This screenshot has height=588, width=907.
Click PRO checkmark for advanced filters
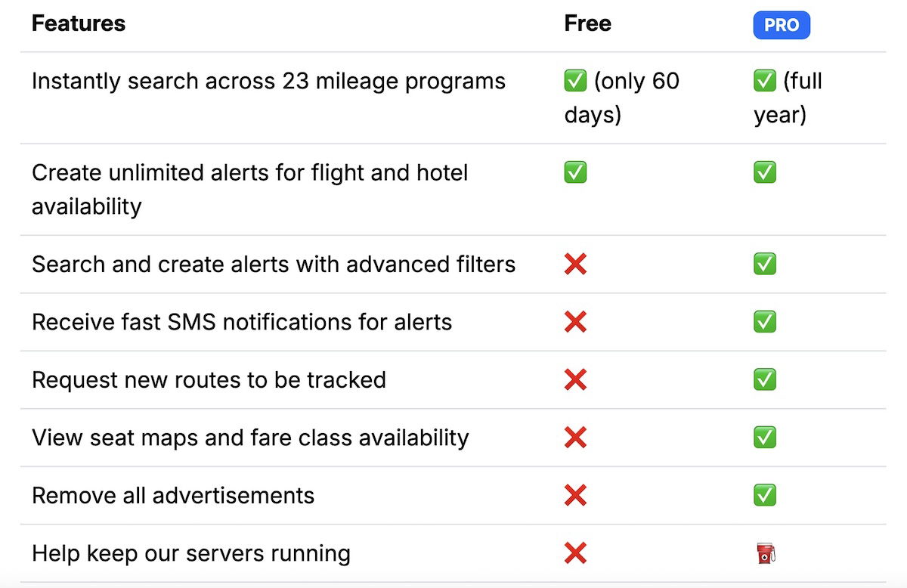tap(765, 264)
